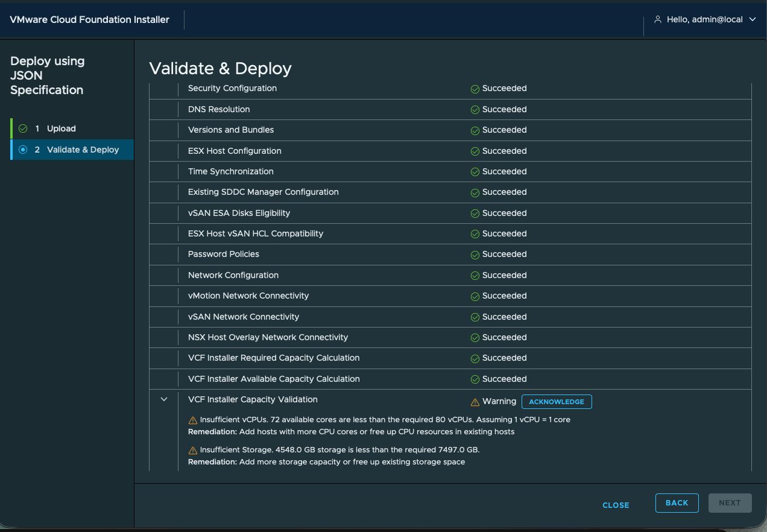Click warning icon beside Insufficient vCPUs message

click(x=193, y=420)
